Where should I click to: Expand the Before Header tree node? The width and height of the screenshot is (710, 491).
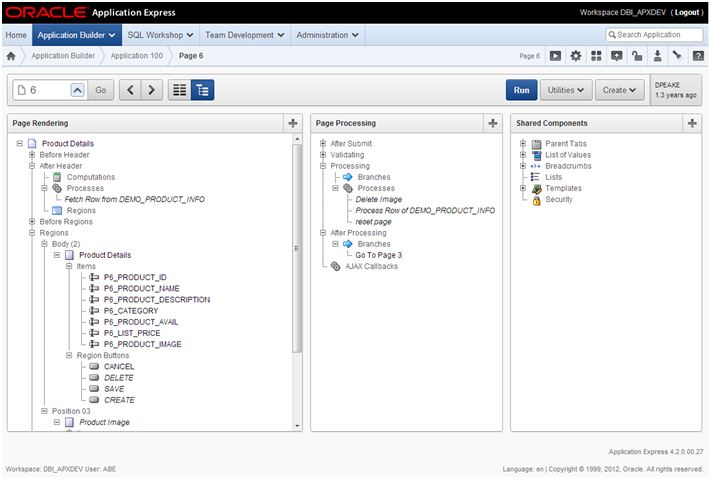(x=32, y=155)
